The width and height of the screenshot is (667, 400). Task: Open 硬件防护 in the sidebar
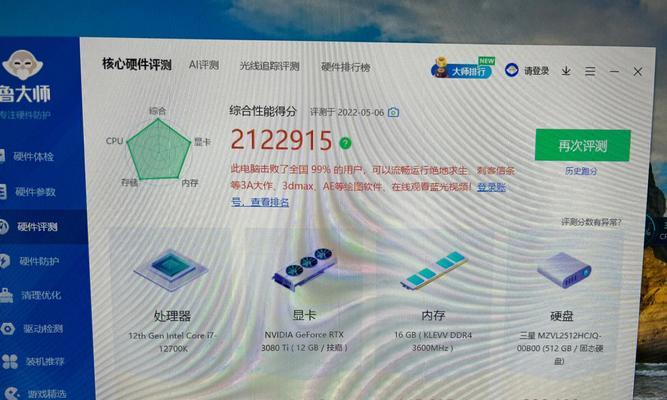point(39,261)
